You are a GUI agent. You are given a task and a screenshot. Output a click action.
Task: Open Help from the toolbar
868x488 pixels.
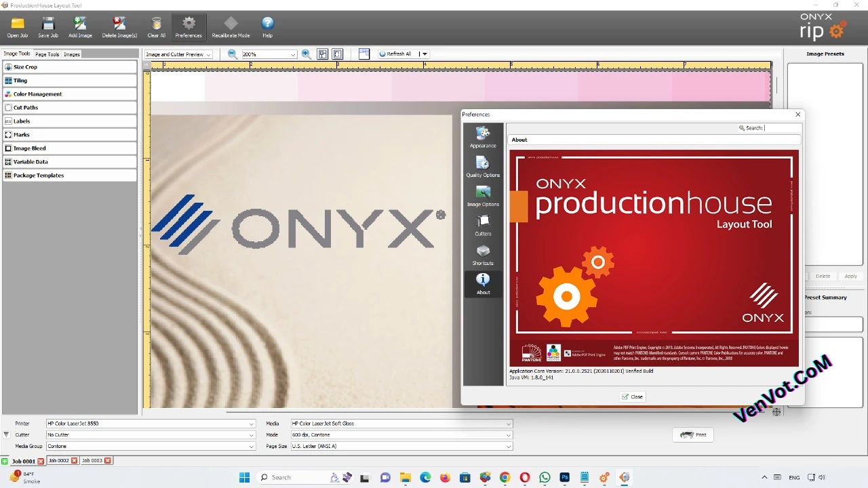pyautogui.click(x=267, y=26)
